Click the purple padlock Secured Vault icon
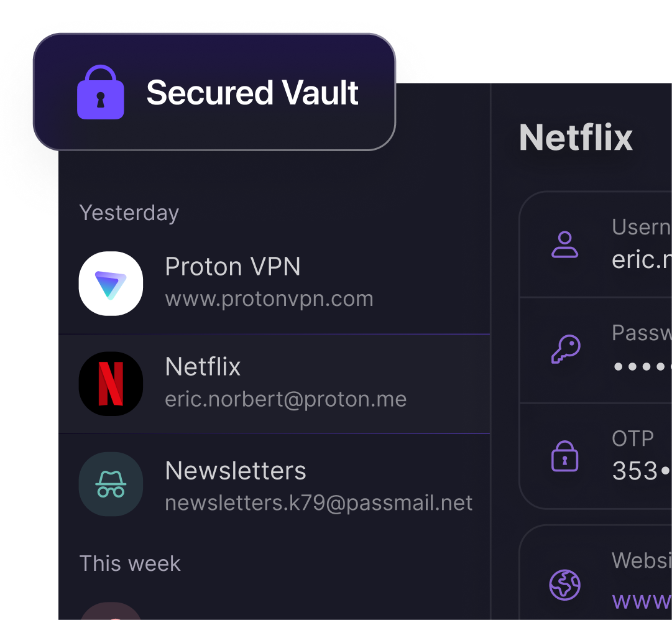Viewport: 672px width, 620px height. coord(100,92)
